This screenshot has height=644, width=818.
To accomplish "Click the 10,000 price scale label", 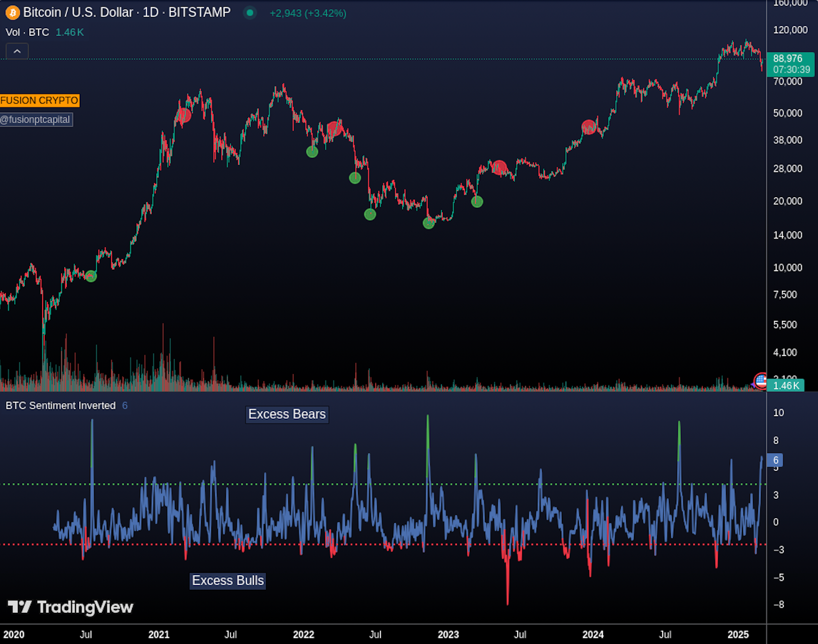I will 787,268.
